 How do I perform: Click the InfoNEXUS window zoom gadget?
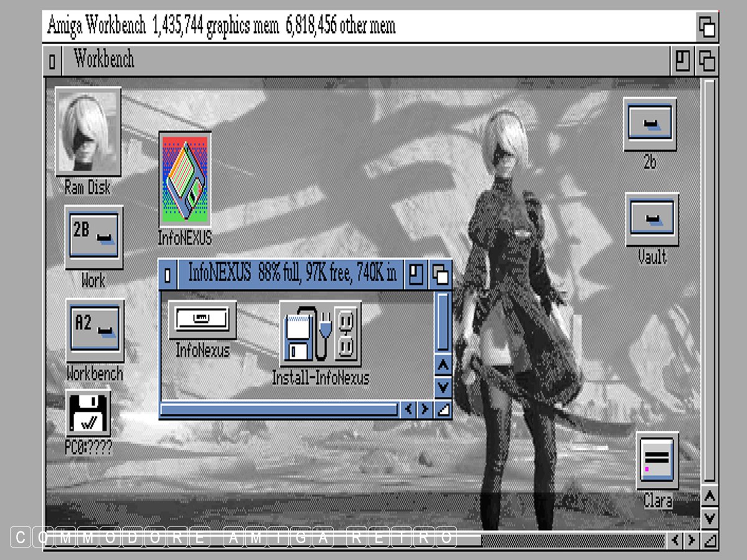coord(415,274)
